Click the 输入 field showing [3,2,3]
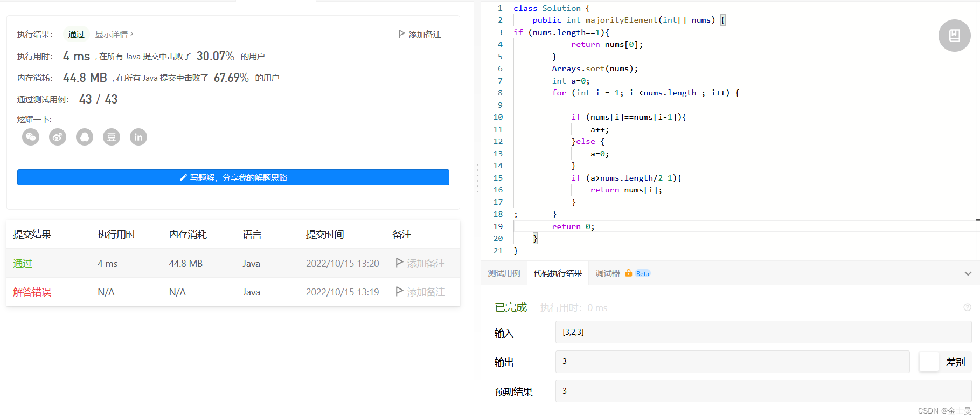Viewport: 980px width, 420px height. 763,332
